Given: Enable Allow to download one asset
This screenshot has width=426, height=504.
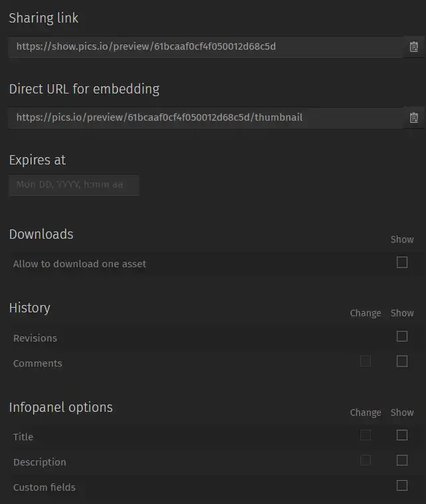Looking at the screenshot, I should tap(402, 263).
